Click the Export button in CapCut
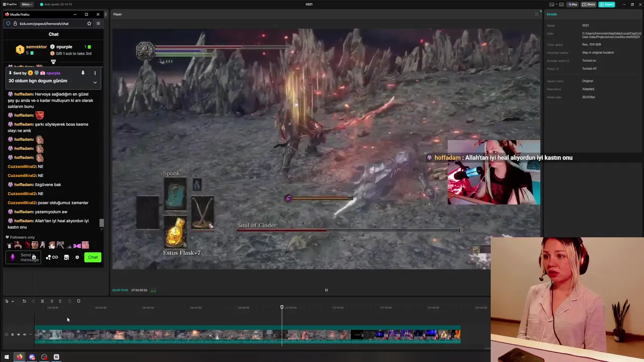The image size is (644, 362). [x=607, y=4]
